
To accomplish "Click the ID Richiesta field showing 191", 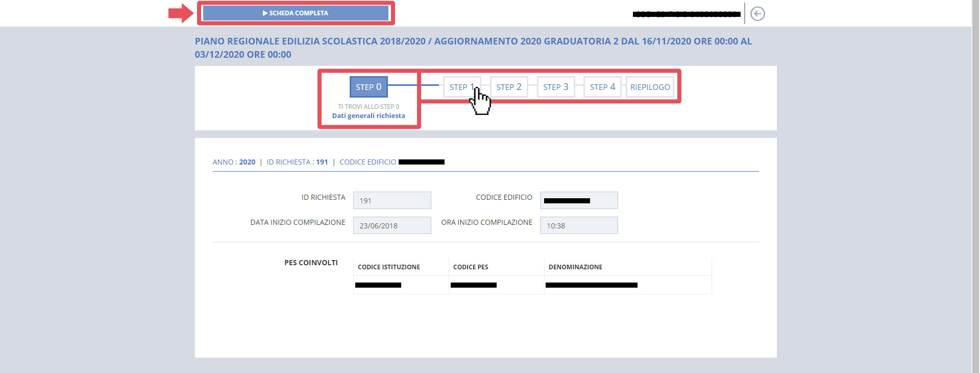I will (x=391, y=200).
